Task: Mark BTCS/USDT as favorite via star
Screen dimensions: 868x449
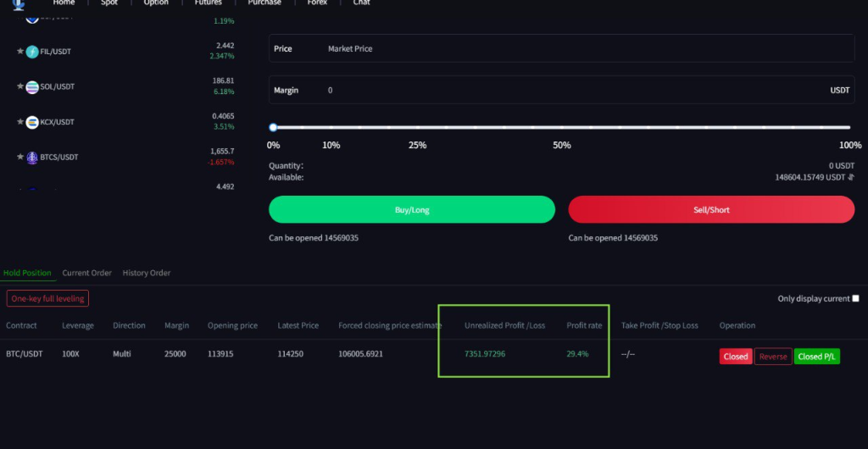Action: coord(20,157)
